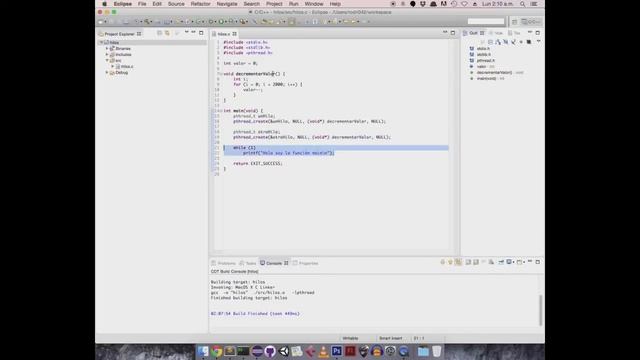Expand the hilos.c file node
Image resolution: width=640 pixels, height=360 pixels.
coord(113,67)
